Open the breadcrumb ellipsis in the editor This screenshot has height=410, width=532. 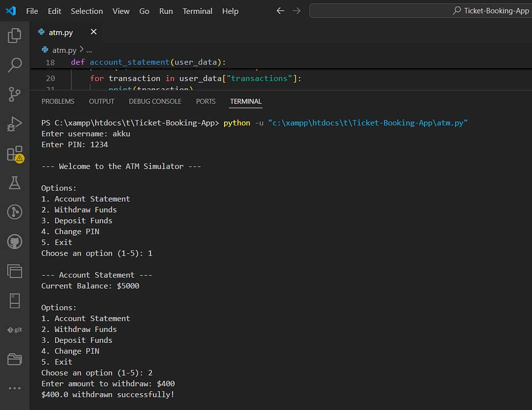[x=88, y=50]
